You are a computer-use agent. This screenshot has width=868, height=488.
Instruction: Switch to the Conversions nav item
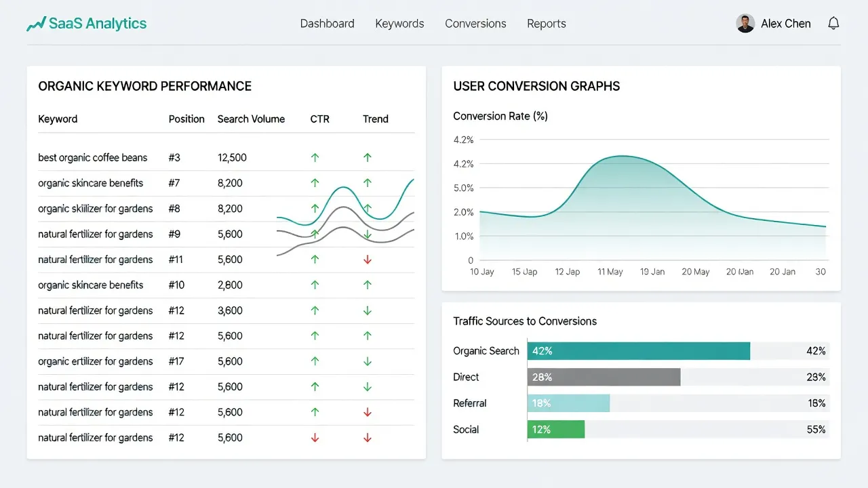coord(475,24)
